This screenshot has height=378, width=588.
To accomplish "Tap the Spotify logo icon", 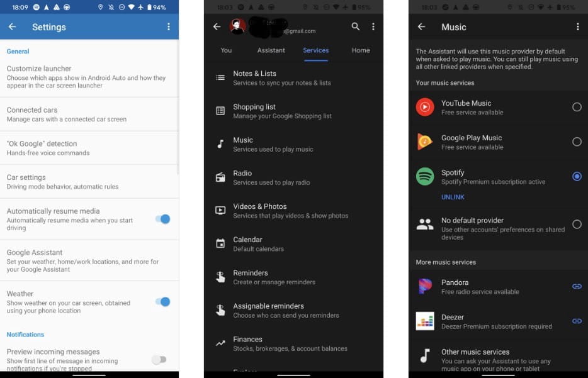I will click(x=425, y=177).
